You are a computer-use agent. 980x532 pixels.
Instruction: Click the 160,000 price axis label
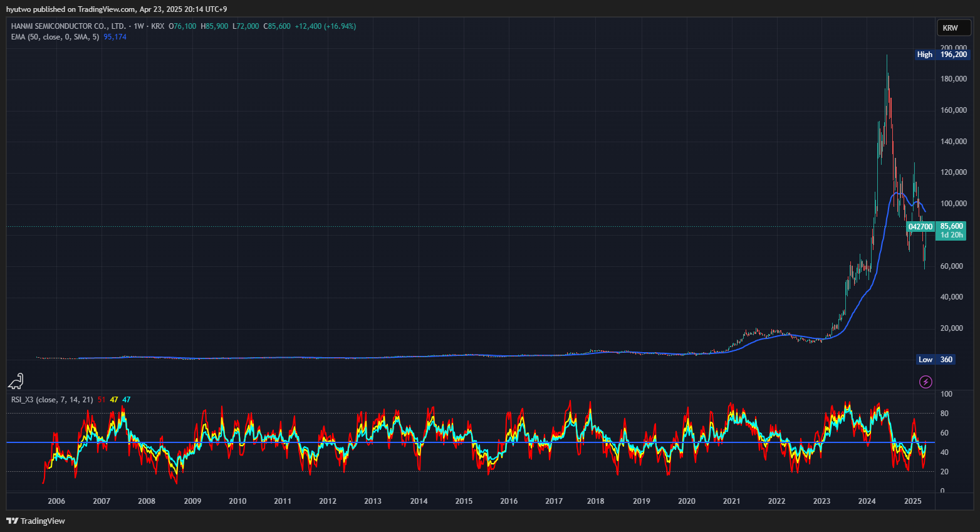pyautogui.click(x=954, y=110)
